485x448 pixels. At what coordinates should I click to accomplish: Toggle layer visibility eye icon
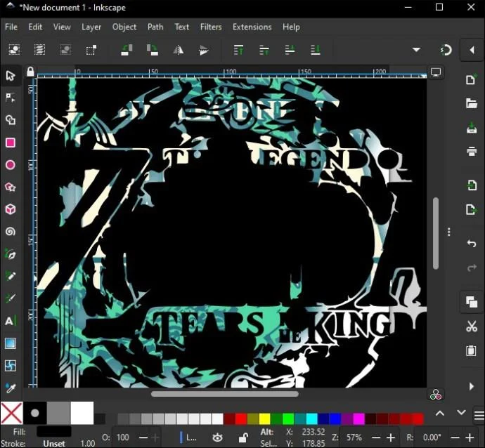click(217, 437)
